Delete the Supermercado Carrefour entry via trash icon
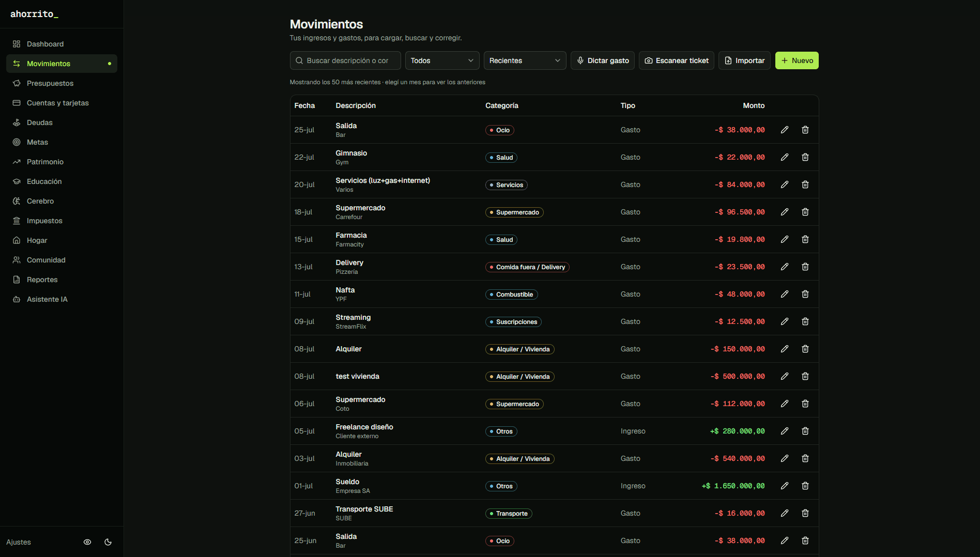Image resolution: width=980 pixels, height=557 pixels. 805,212
